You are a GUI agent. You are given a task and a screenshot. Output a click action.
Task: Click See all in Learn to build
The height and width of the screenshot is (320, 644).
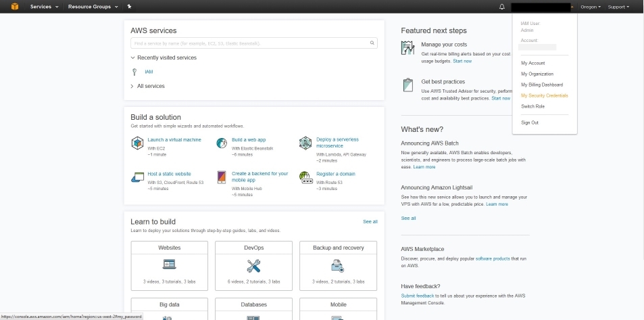(x=370, y=222)
